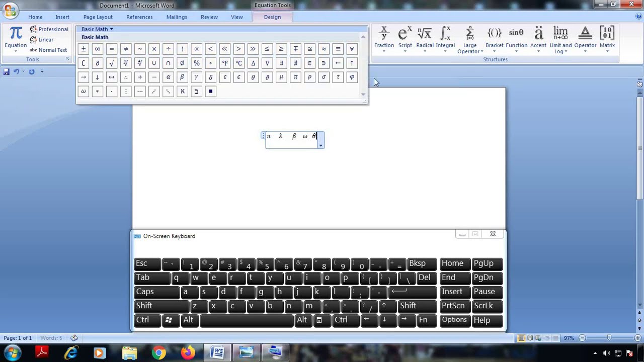Insert the for-all symbol
The width and height of the screenshot is (644, 362).
click(352, 49)
